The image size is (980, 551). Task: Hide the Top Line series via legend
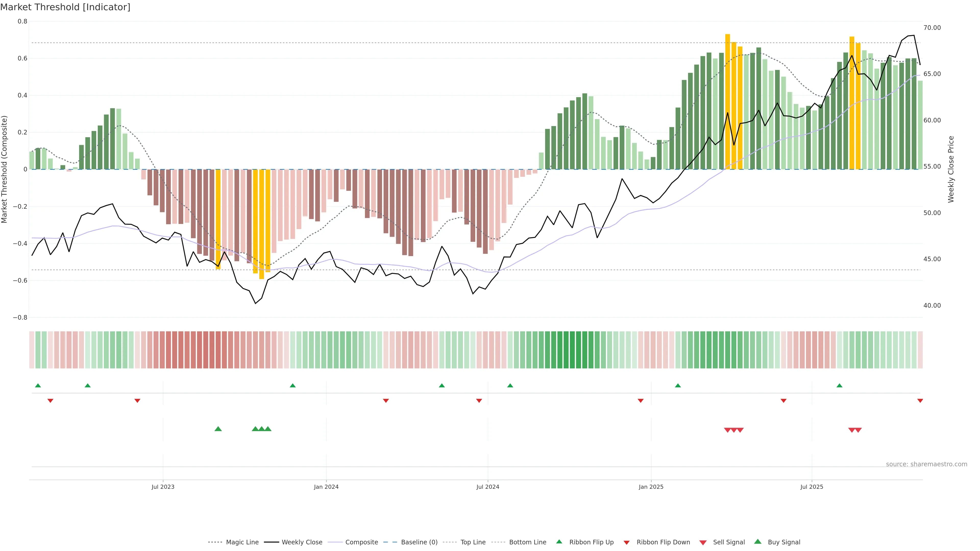pyautogui.click(x=473, y=542)
